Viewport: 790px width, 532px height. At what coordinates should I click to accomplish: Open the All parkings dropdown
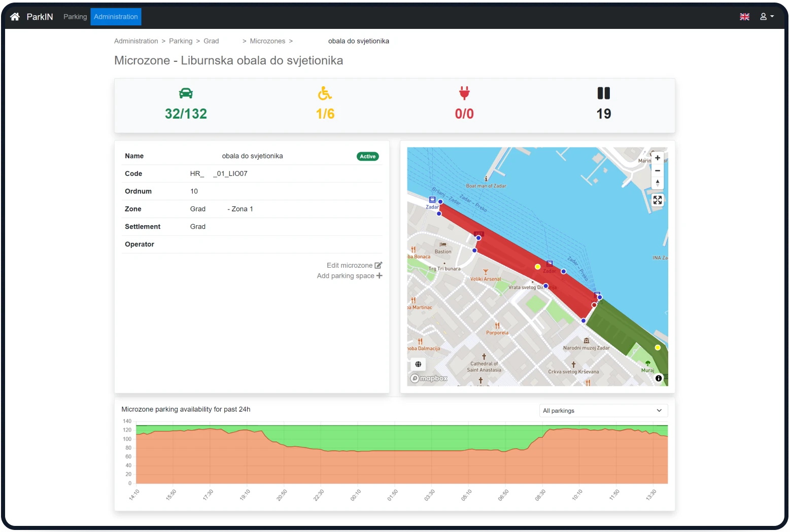coord(603,411)
